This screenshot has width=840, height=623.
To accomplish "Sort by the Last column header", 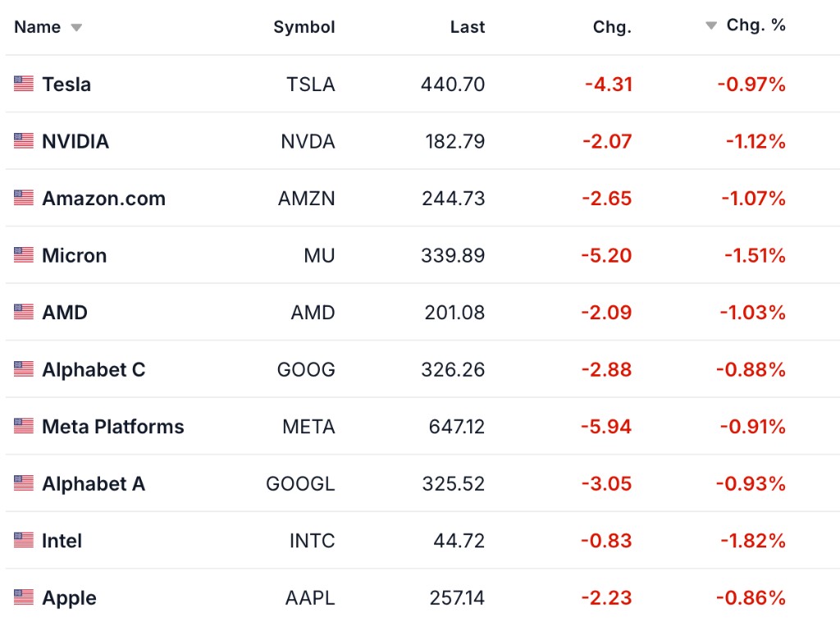I will click(x=467, y=27).
